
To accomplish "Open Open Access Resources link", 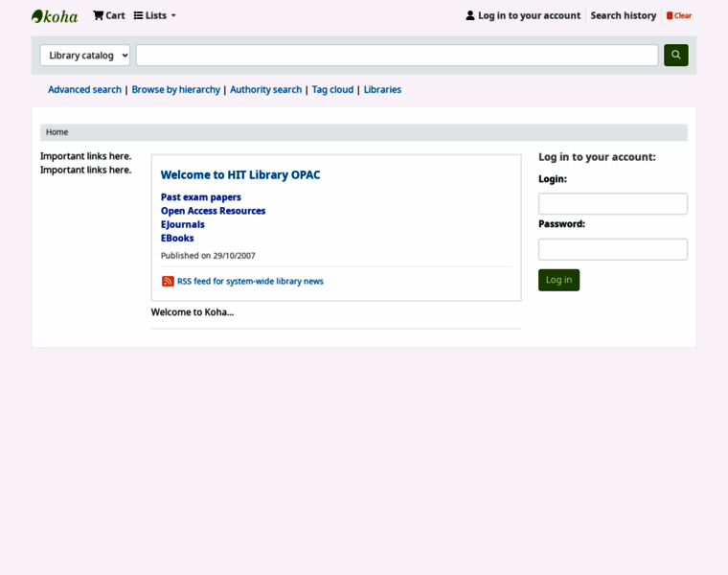I will pos(213,211).
